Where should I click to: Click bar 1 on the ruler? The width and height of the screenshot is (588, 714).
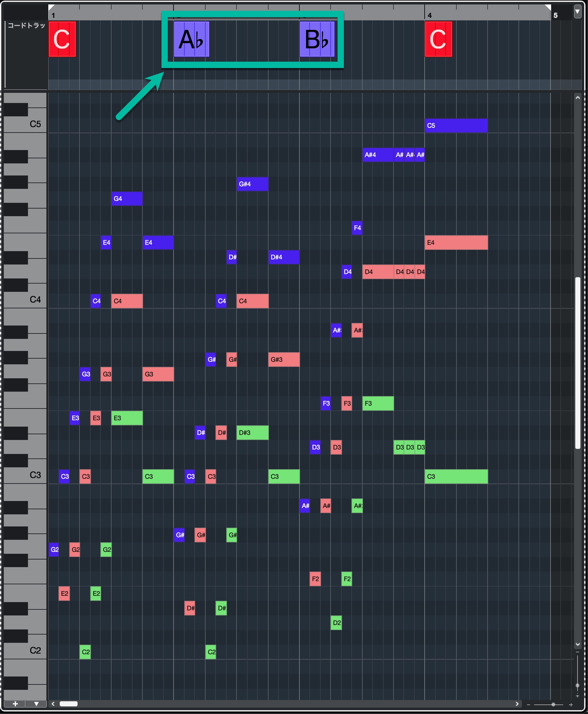53,15
